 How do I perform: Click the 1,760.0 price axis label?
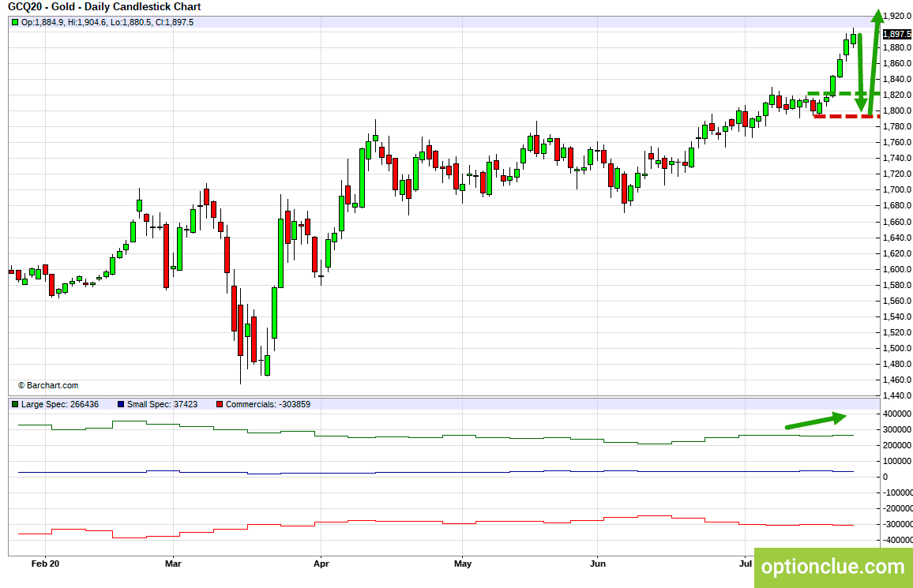[897, 143]
